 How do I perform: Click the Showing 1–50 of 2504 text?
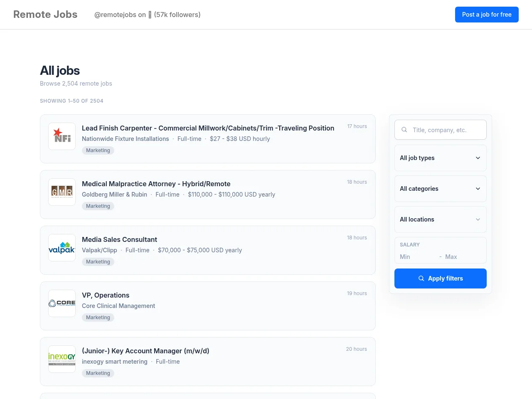pos(71,101)
